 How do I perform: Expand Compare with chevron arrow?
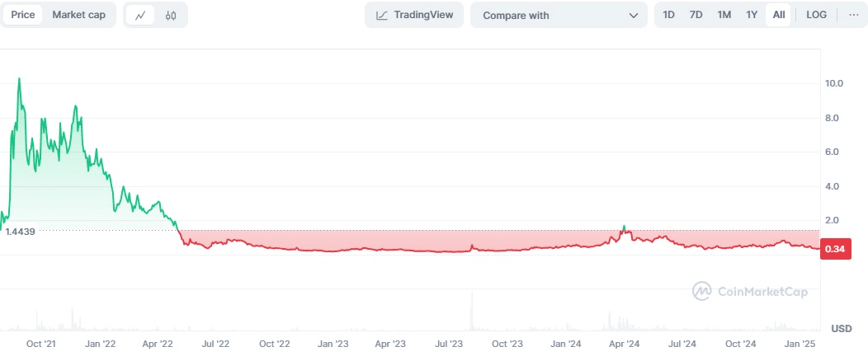coord(633,15)
